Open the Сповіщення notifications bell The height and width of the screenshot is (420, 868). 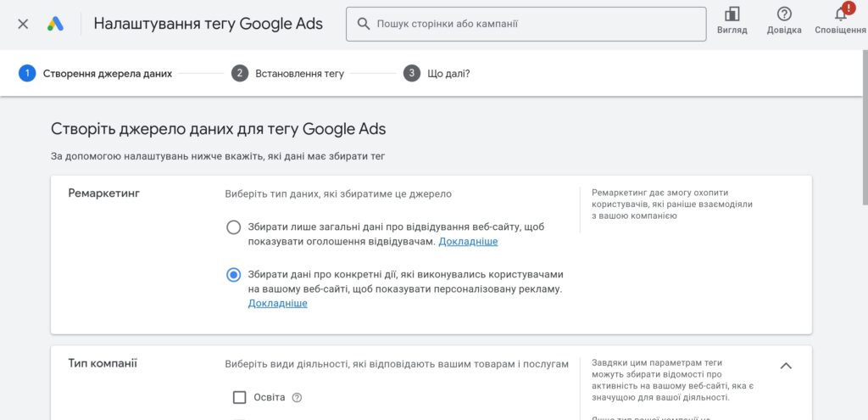[840, 14]
